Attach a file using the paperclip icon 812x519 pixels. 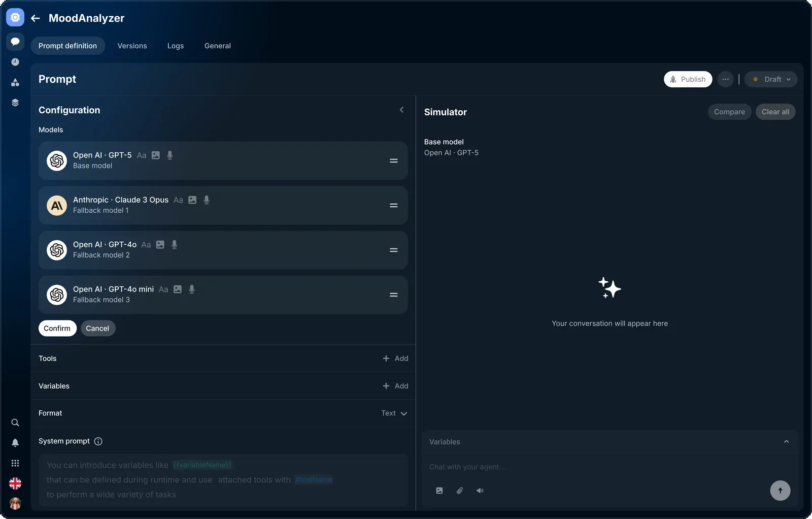tap(460, 491)
